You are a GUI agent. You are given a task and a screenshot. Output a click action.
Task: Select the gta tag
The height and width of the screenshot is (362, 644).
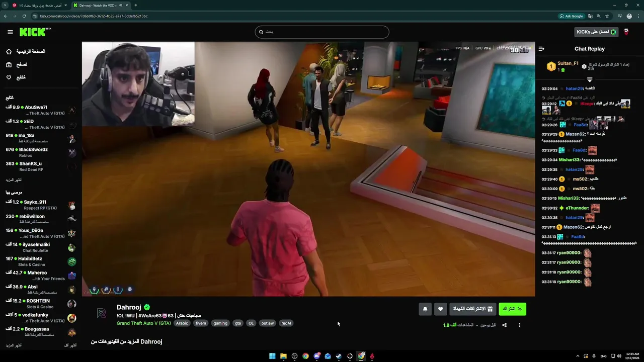tap(238, 323)
